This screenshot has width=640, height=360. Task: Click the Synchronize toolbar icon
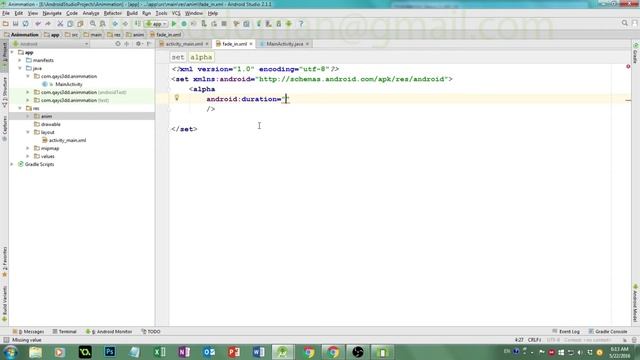[x=25, y=24]
